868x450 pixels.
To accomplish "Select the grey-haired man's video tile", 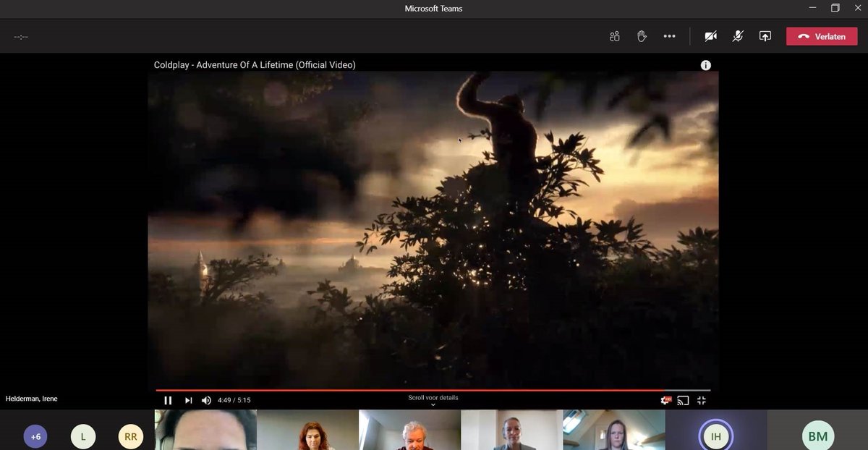I will tap(409, 430).
